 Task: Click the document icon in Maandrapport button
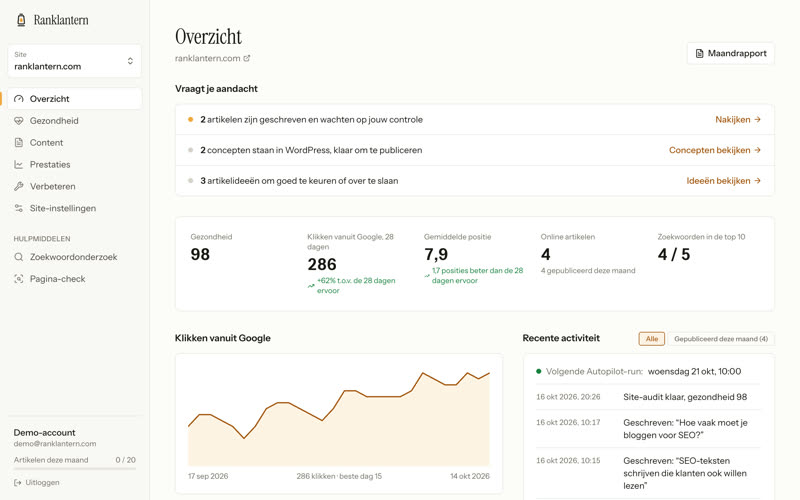(699, 54)
